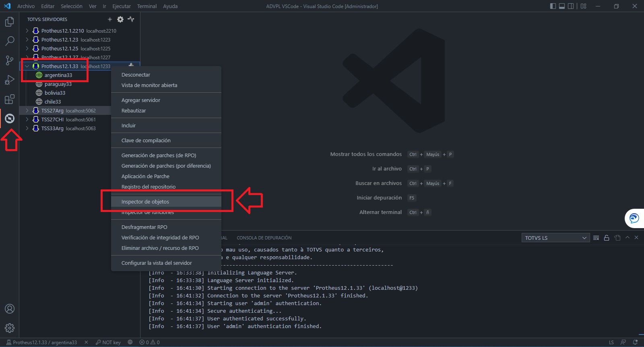Viewport: 644px width, 347px height.
Task: Open the Manage gear in the activity bar
Action: click(10, 328)
